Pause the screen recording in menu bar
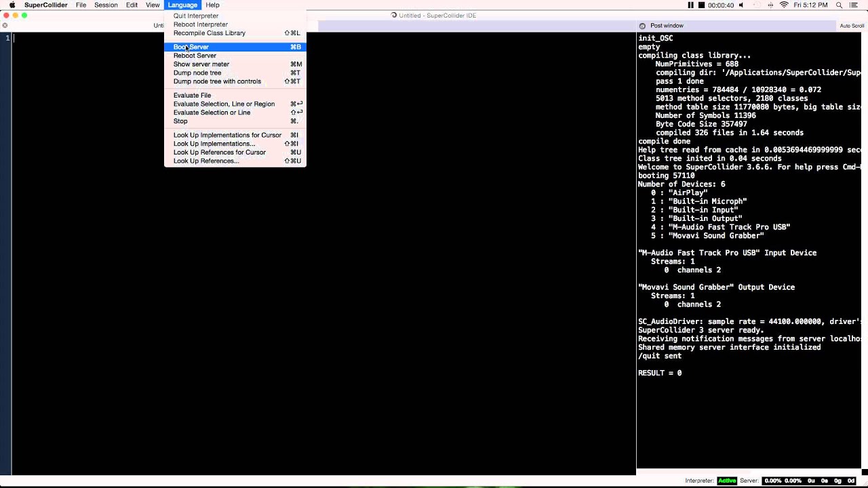Viewport: 868px width, 488px height. [x=691, y=5]
